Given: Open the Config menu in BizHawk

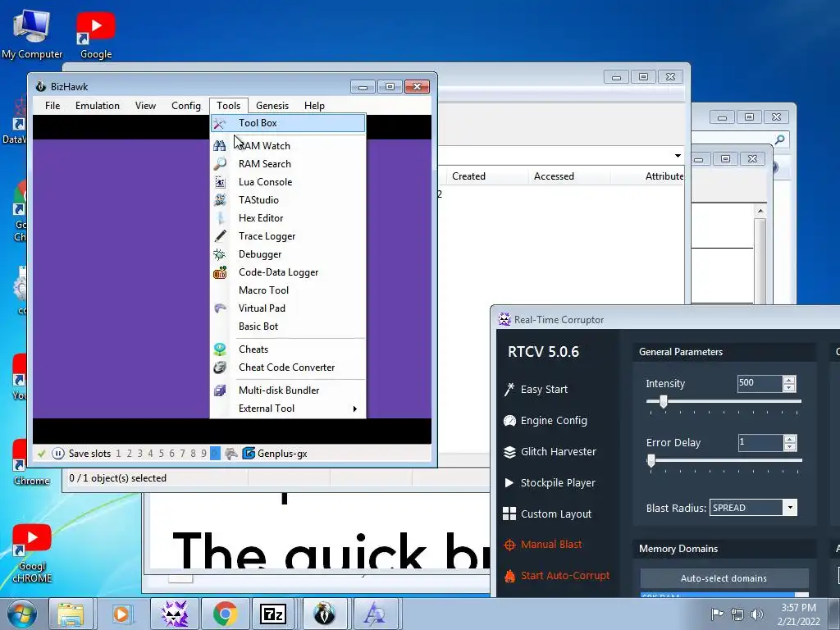Looking at the screenshot, I should (186, 106).
